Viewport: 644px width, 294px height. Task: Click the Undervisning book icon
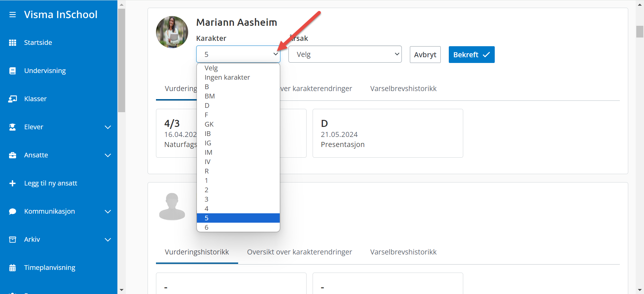(12, 71)
